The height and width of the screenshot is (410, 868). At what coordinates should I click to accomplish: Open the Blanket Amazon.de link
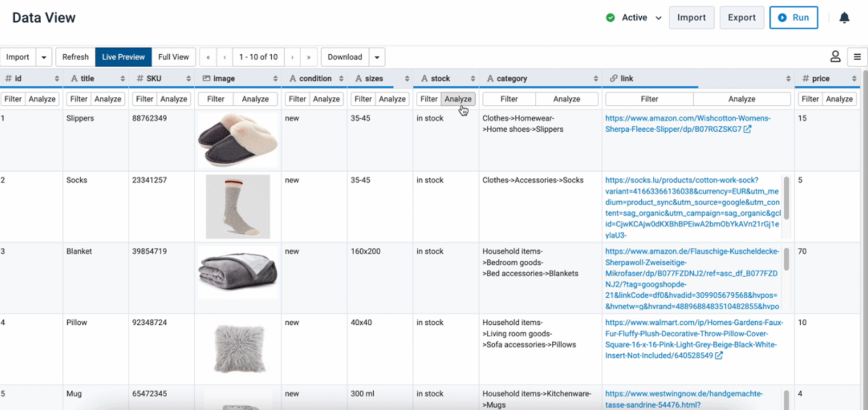692,279
